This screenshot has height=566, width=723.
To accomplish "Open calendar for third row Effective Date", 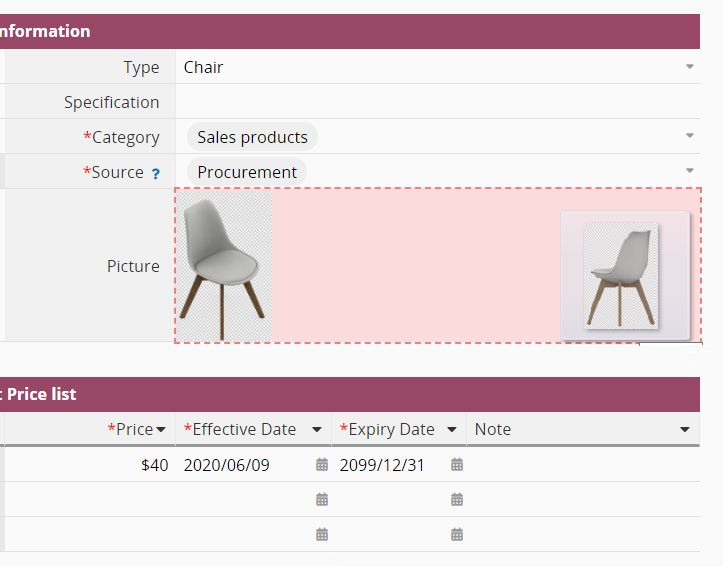I will click(321, 535).
